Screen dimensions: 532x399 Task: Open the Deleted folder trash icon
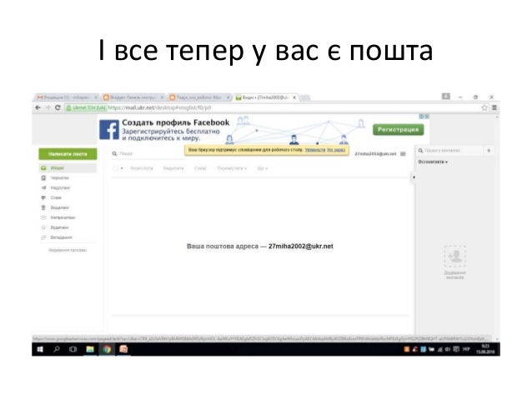[43, 207]
